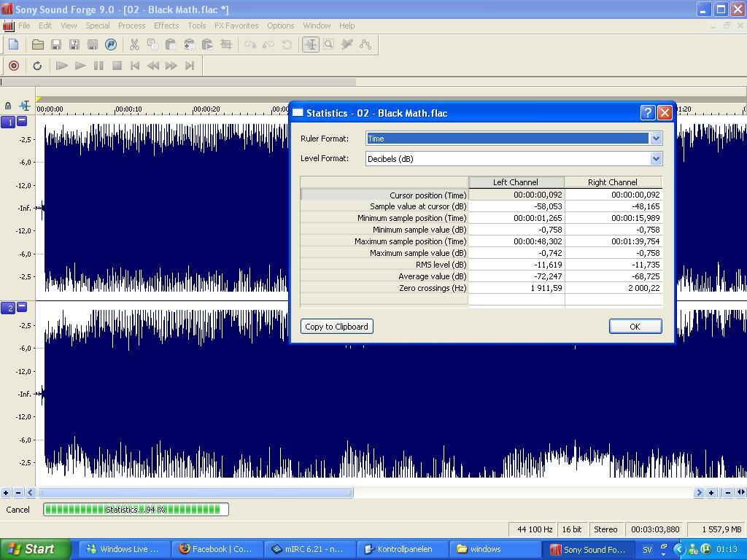Click the Trim/Crop toolbar icon
The image size is (747, 560).
(x=226, y=44)
